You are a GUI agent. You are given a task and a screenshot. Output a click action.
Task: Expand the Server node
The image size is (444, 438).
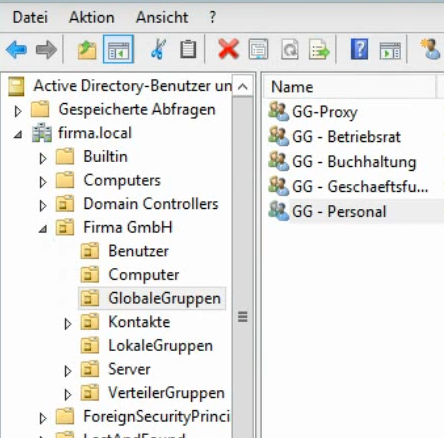[68, 371]
